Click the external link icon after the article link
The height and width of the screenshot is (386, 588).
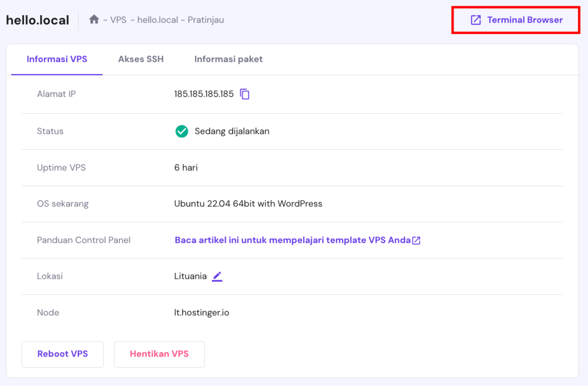pos(416,240)
